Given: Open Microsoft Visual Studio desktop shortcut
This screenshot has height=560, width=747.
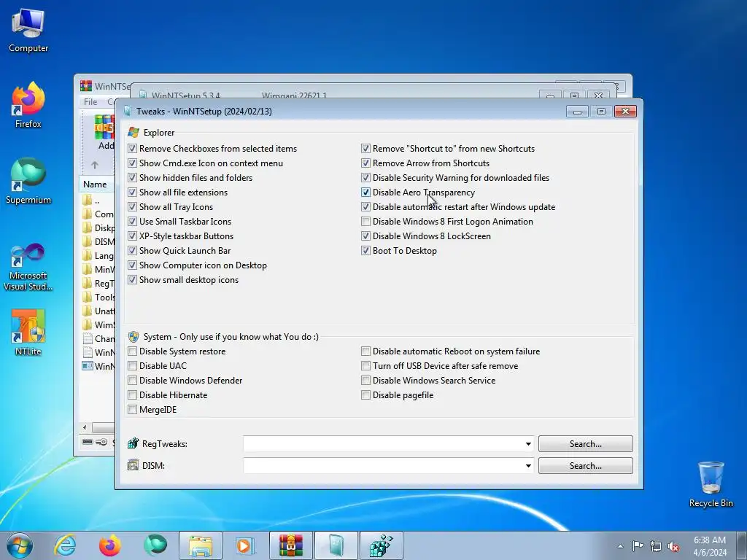Looking at the screenshot, I should [28, 267].
